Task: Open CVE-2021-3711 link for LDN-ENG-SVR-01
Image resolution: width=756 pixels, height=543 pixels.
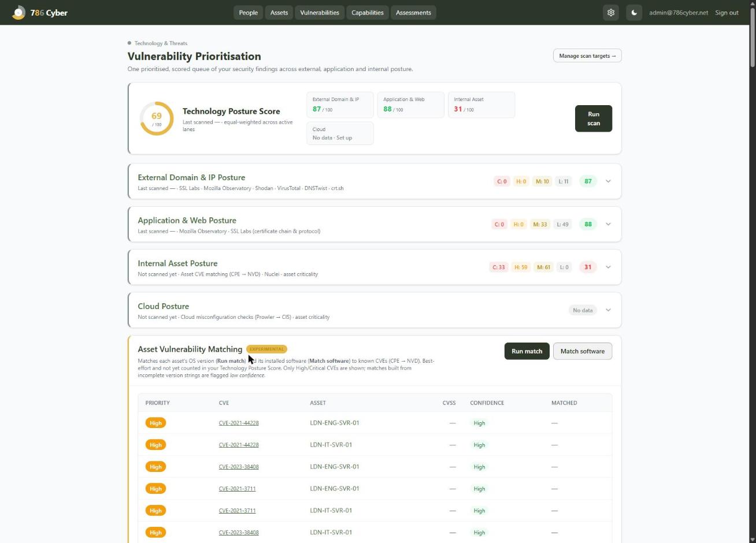Action: [237, 489]
